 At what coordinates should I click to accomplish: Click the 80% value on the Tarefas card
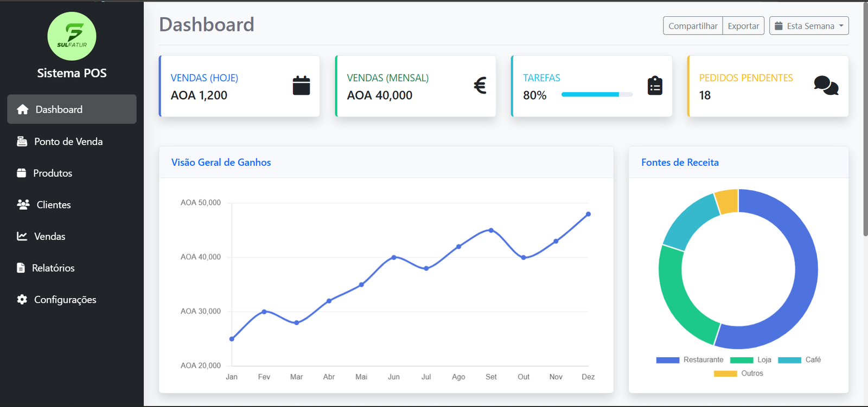[534, 95]
